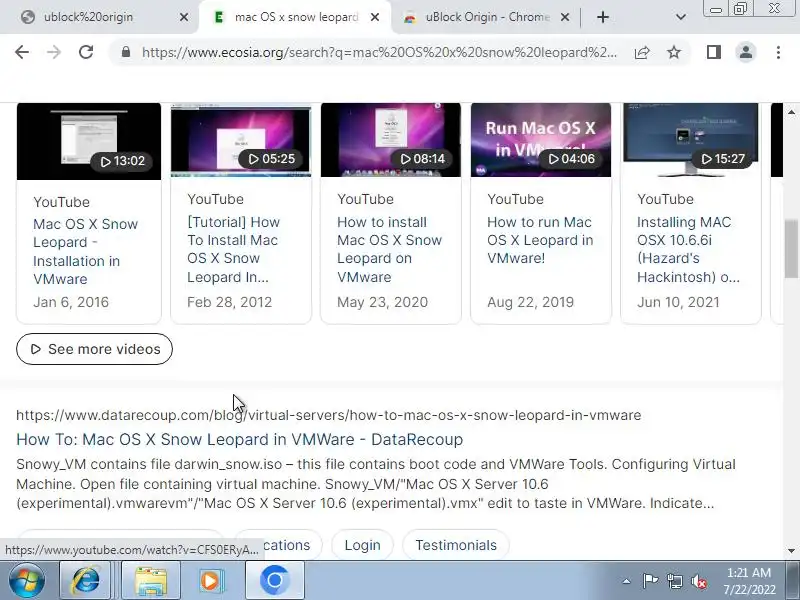Open How to run Mac OS X Leopard in VMware!
The height and width of the screenshot is (600, 800).
point(540,240)
